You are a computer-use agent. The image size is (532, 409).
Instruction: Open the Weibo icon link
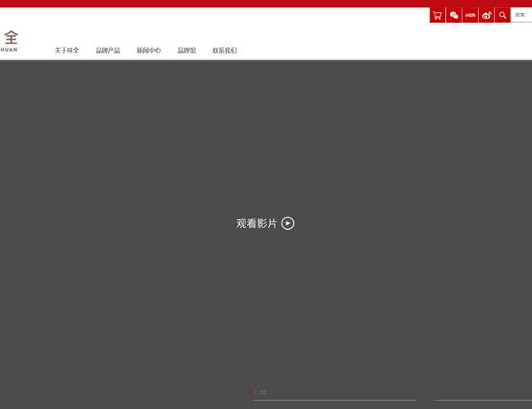(486, 16)
